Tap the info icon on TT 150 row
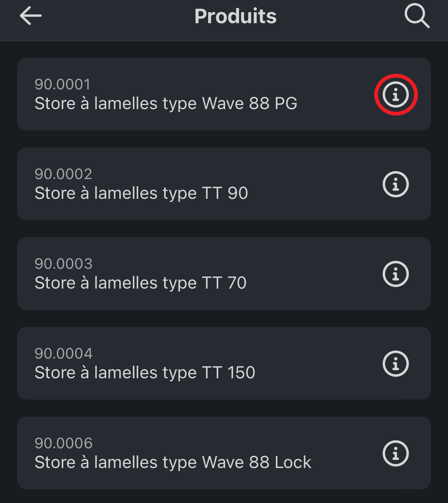This screenshot has height=503, width=448. (x=396, y=364)
